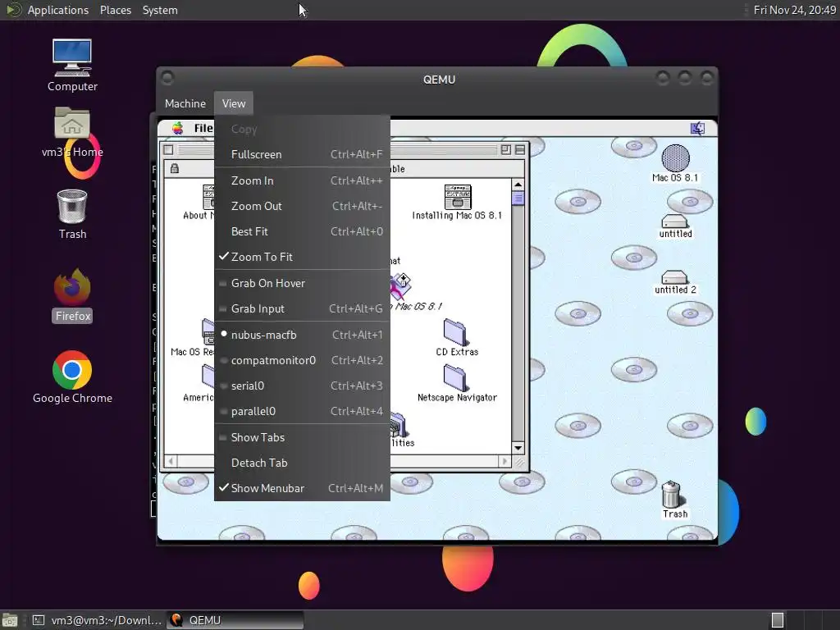Click the QEMU window title bar
This screenshot has height=630, width=840.
(x=438, y=80)
